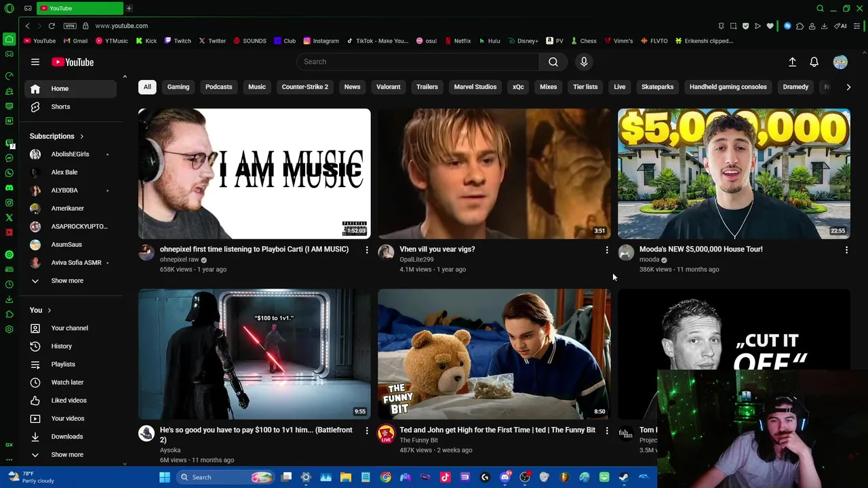The image size is (868, 488).
Task: Open the $5,000,000 house tour thumbnail
Action: pos(734,174)
